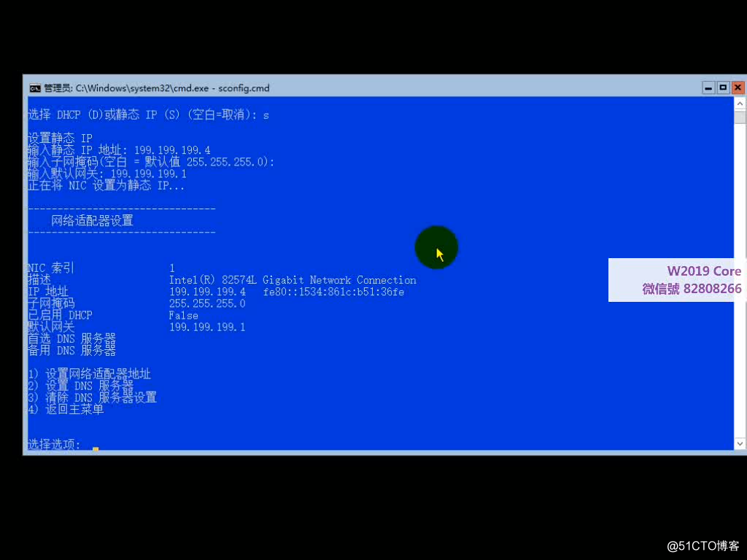The height and width of the screenshot is (560, 747).
Task: Click the '选择选项:' input prompt
Action: (x=54, y=444)
